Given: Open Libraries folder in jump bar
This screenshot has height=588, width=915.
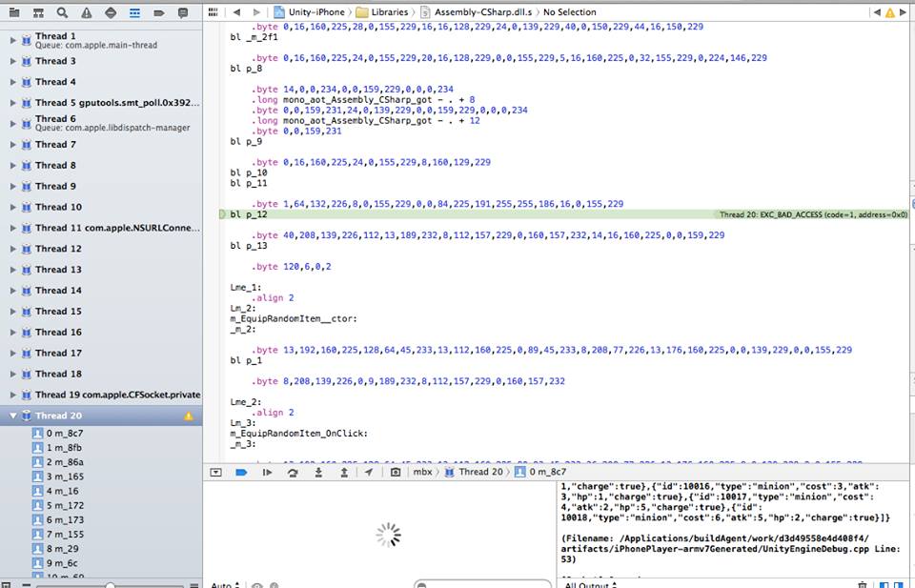Looking at the screenshot, I should pyautogui.click(x=382, y=11).
